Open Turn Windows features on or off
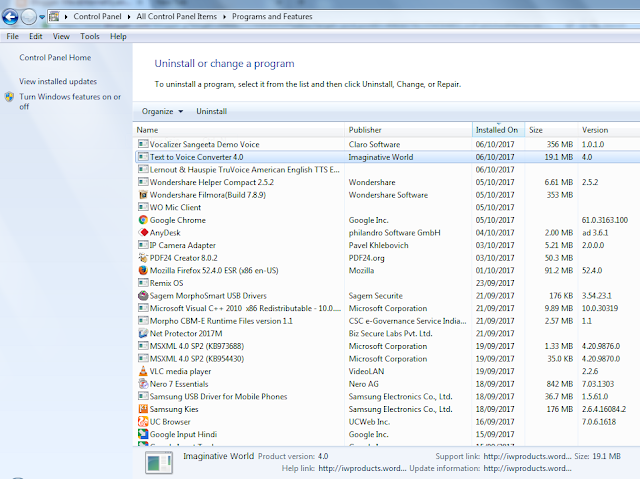This screenshot has width=640, height=479. point(70,102)
